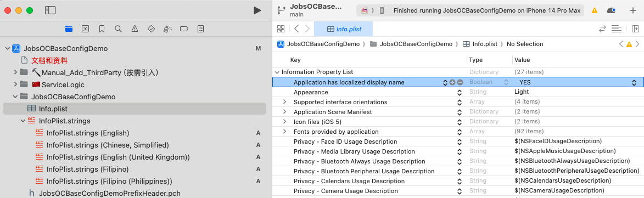Expand Supported interface orientations
Image resolution: width=644 pixels, height=198 pixels.
284,101
